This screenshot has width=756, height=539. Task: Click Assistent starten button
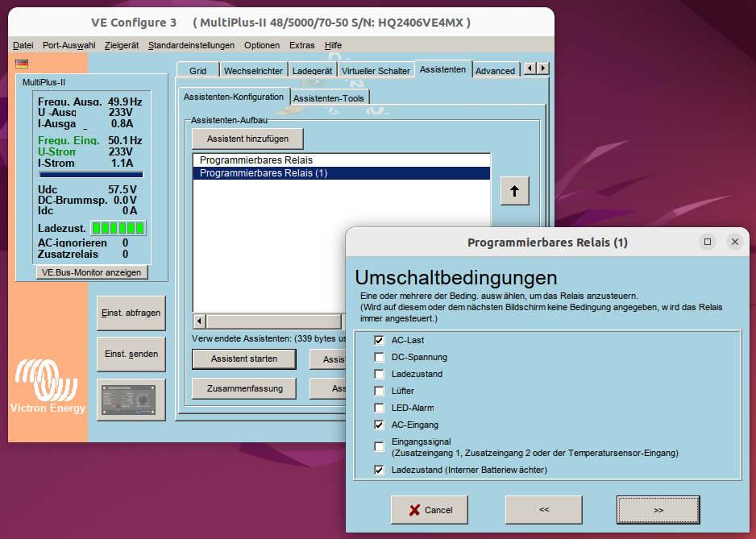click(244, 359)
